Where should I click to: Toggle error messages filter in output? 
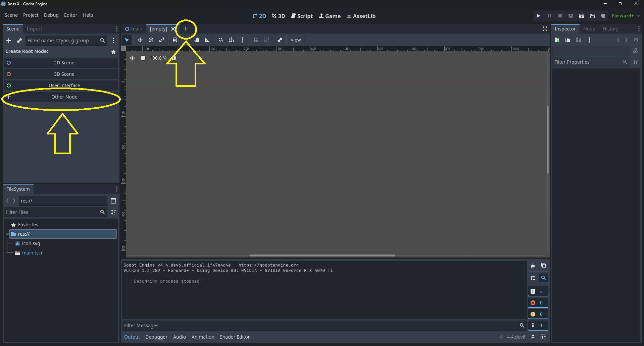coord(538,303)
